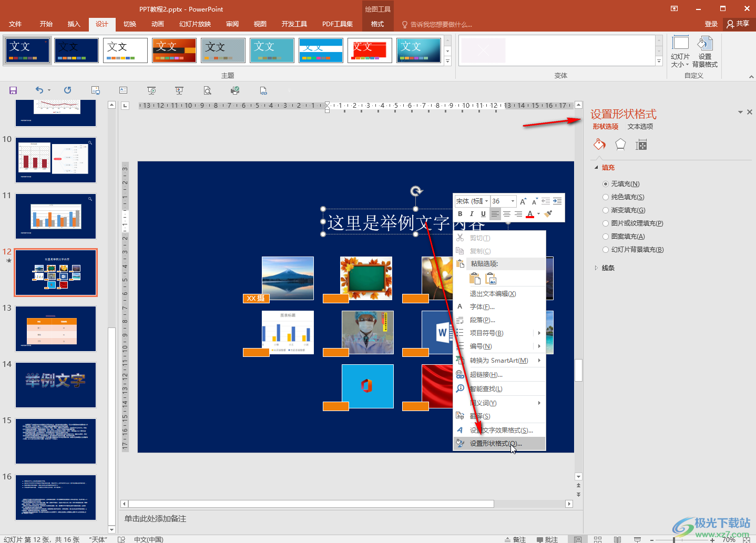Select the red and blue theme thumbnail

[x=370, y=50]
